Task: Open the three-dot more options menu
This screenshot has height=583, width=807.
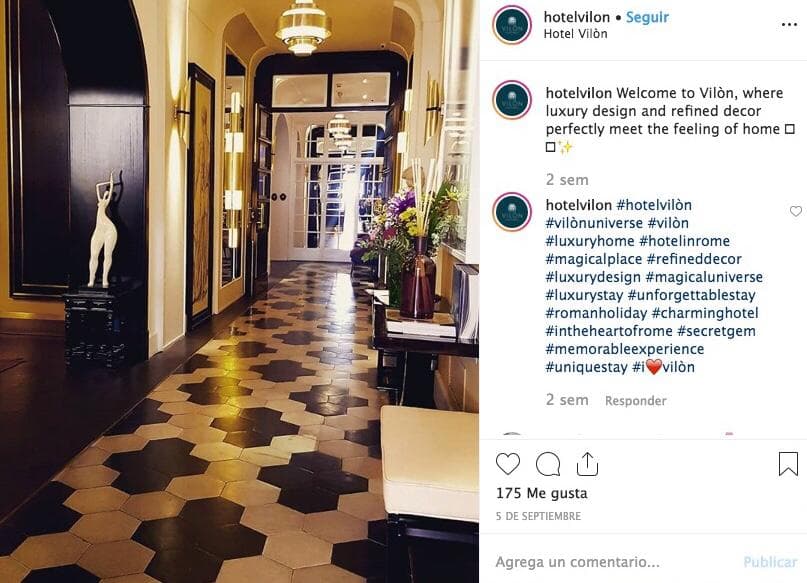Action: pyautogui.click(x=789, y=24)
